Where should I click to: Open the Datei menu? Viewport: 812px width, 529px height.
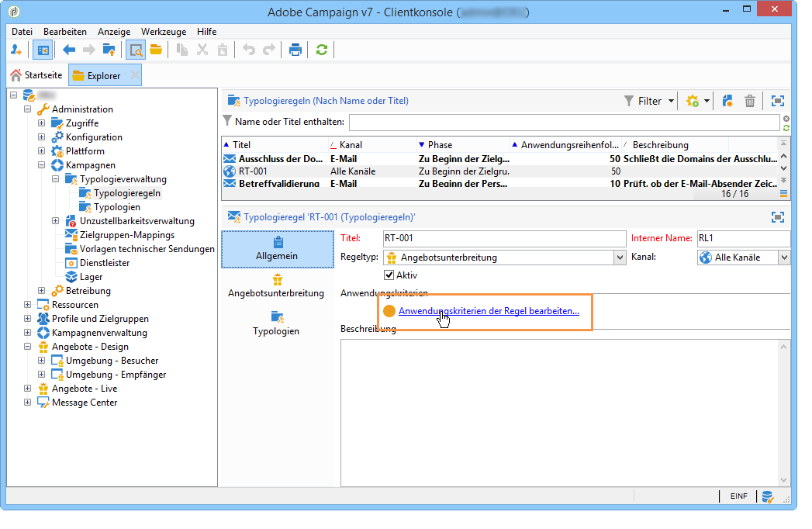click(22, 32)
